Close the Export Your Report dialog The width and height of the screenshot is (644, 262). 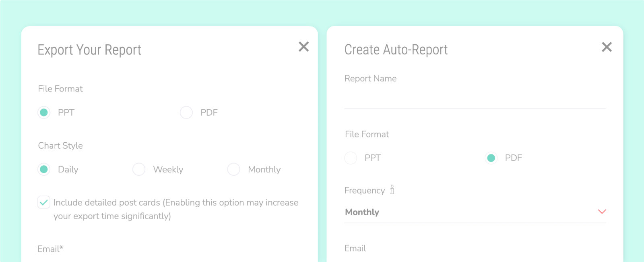click(x=304, y=47)
